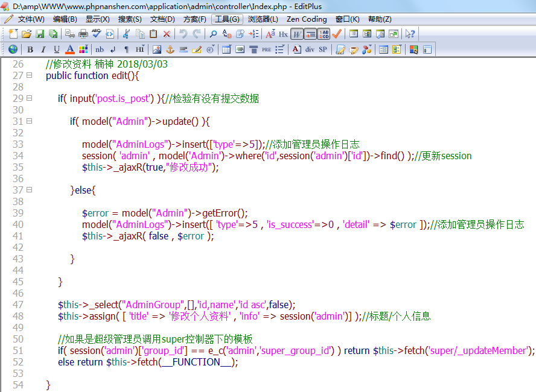The image size is (536, 392).
Task: Click the __FUNCTION__ text on line 52
Action: point(197,362)
